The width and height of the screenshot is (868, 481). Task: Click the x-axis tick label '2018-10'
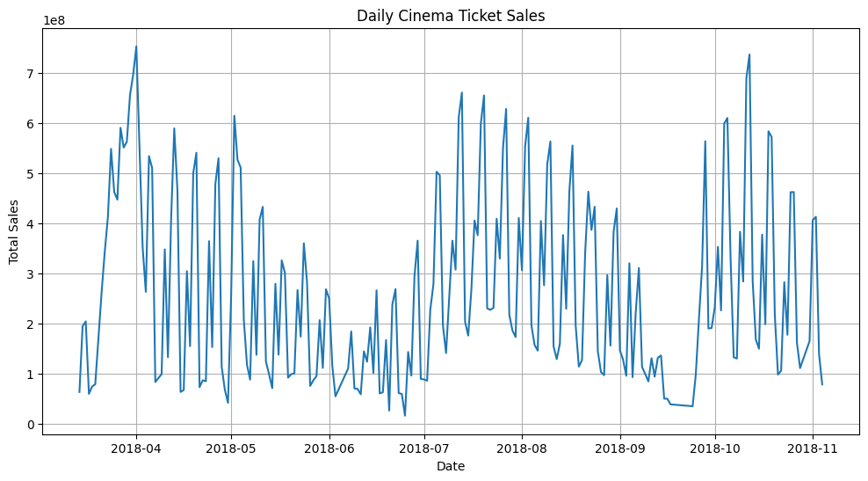pyautogui.click(x=715, y=448)
